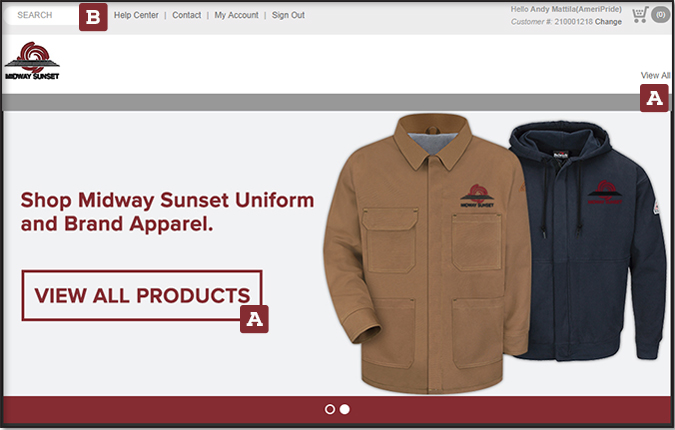This screenshot has width=675, height=430.
Task: Click the shopping cart icon
Action: pos(639,15)
